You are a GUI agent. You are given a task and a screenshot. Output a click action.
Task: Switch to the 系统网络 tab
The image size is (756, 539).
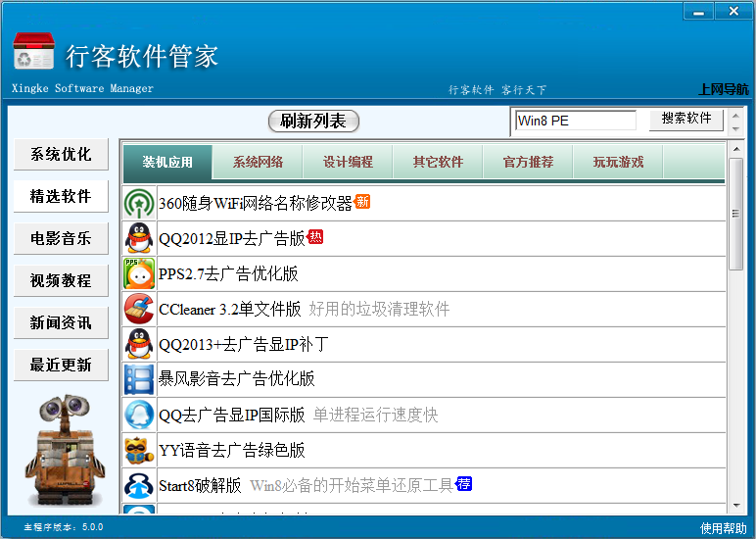pos(258,162)
